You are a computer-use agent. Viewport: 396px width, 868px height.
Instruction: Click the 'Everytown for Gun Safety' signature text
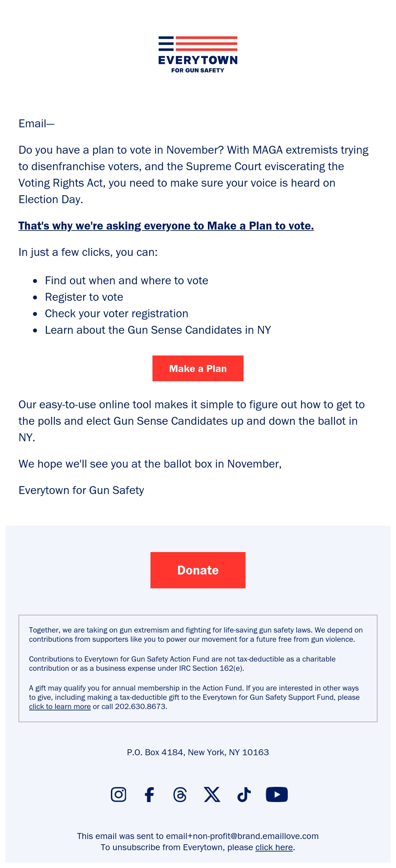pos(81,490)
